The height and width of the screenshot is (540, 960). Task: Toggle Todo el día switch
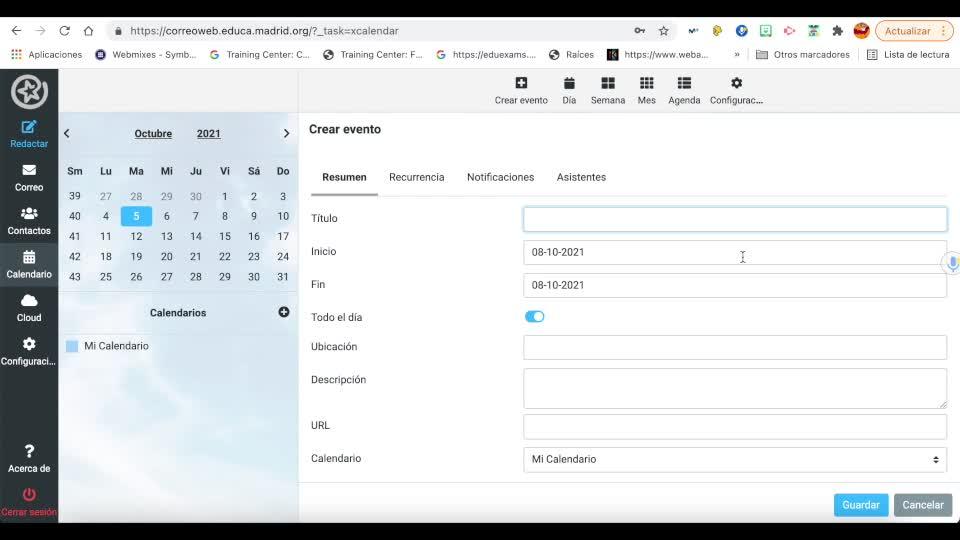(534, 317)
